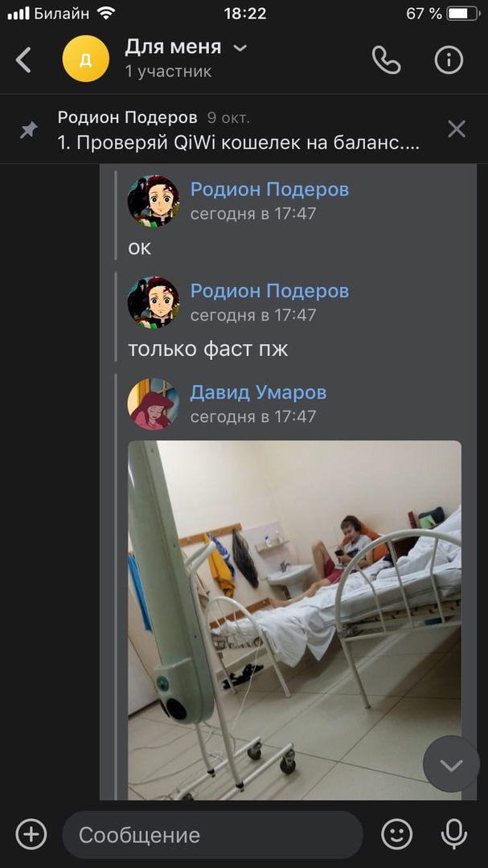488x868 pixels.
Task: Open the yellow Д chat avatar
Action: click(86, 59)
